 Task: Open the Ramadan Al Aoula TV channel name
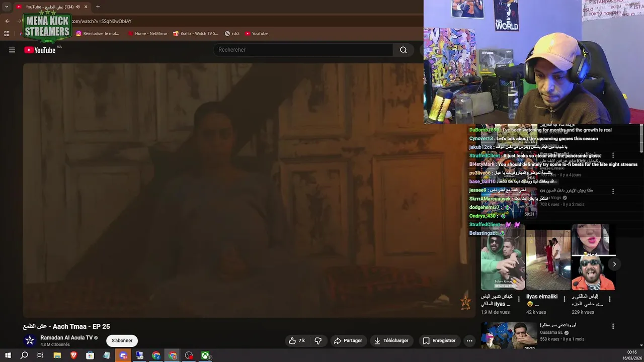66,338
